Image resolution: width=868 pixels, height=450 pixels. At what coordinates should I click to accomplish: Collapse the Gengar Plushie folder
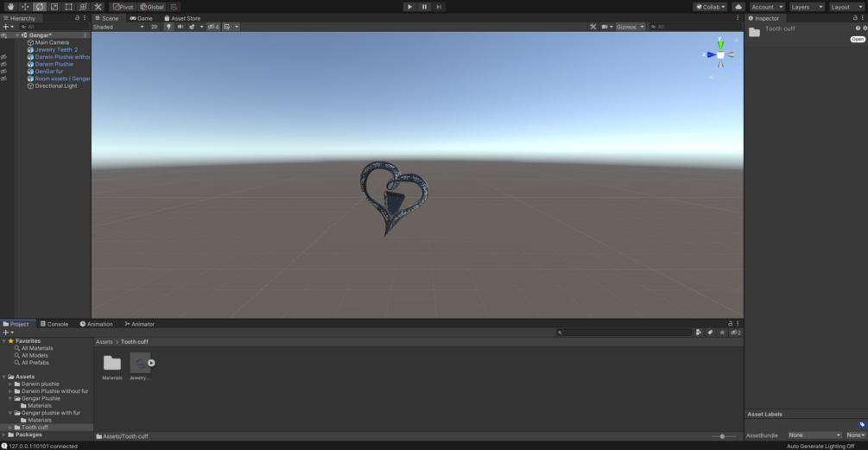tap(10, 398)
